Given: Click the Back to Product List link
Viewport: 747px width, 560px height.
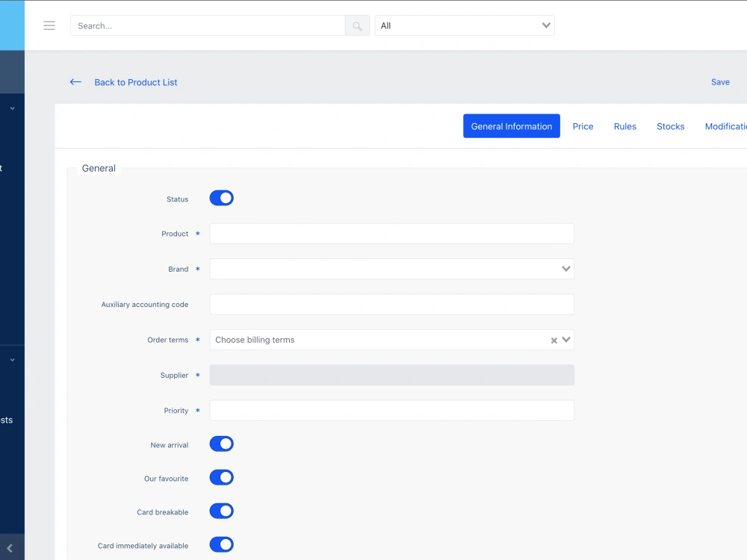Looking at the screenshot, I should point(136,82).
